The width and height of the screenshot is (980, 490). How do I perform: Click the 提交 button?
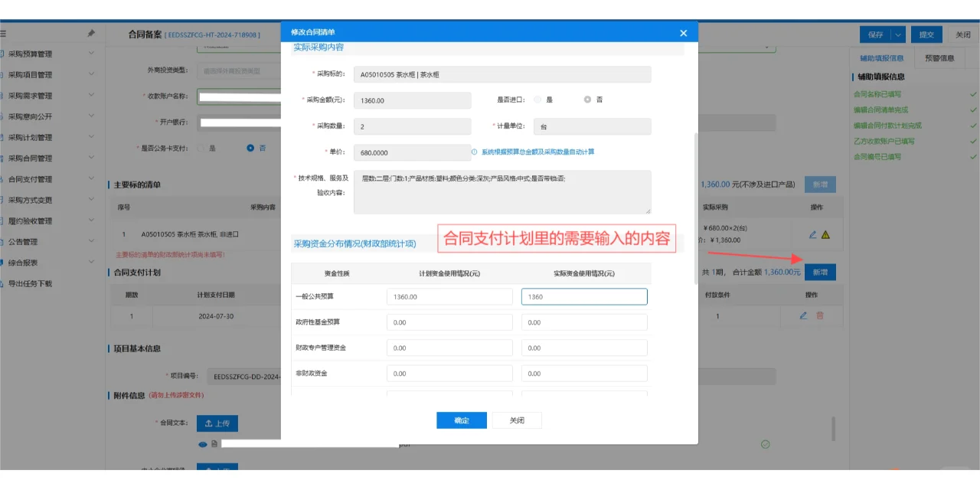[926, 34]
